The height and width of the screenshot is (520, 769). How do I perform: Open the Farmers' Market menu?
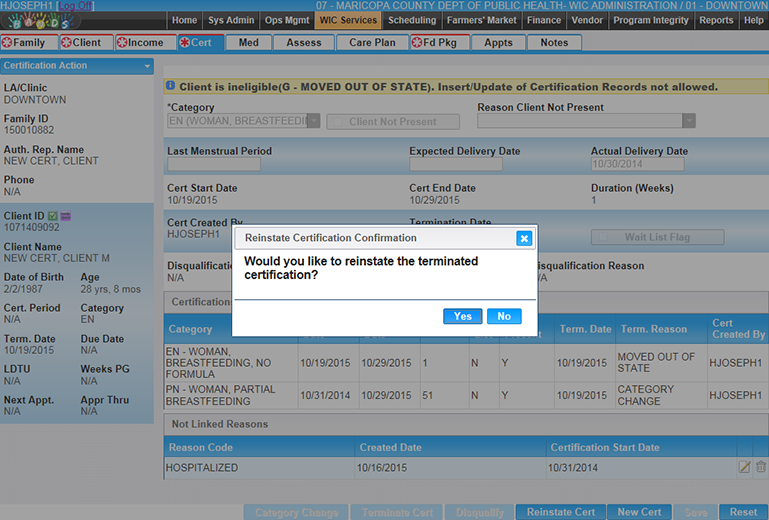click(482, 20)
